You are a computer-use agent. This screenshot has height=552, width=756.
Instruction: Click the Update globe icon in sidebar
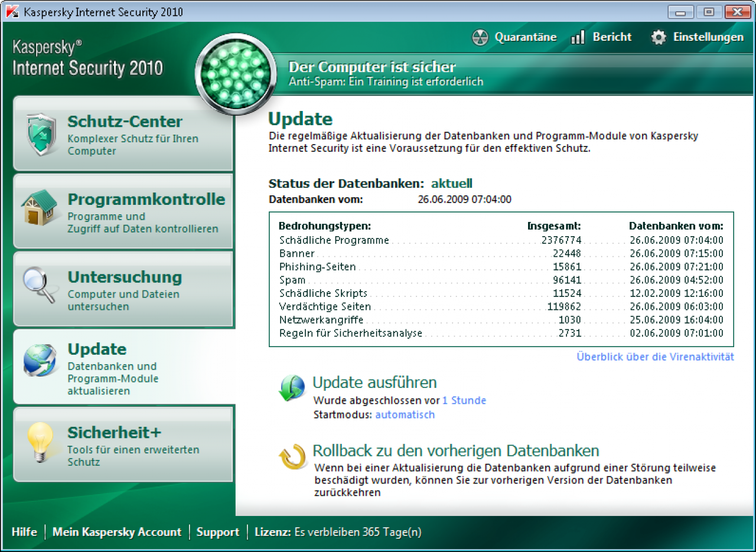click(41, 360)
